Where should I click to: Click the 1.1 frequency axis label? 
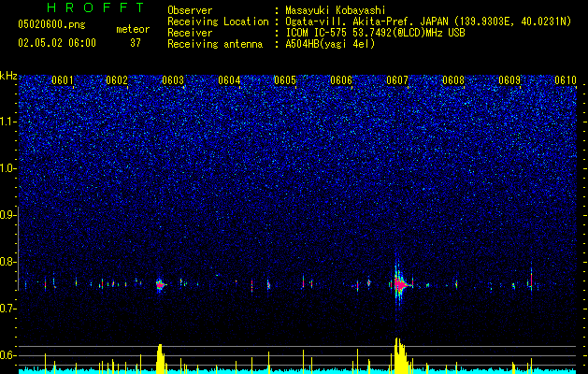[x=8, y=122]
